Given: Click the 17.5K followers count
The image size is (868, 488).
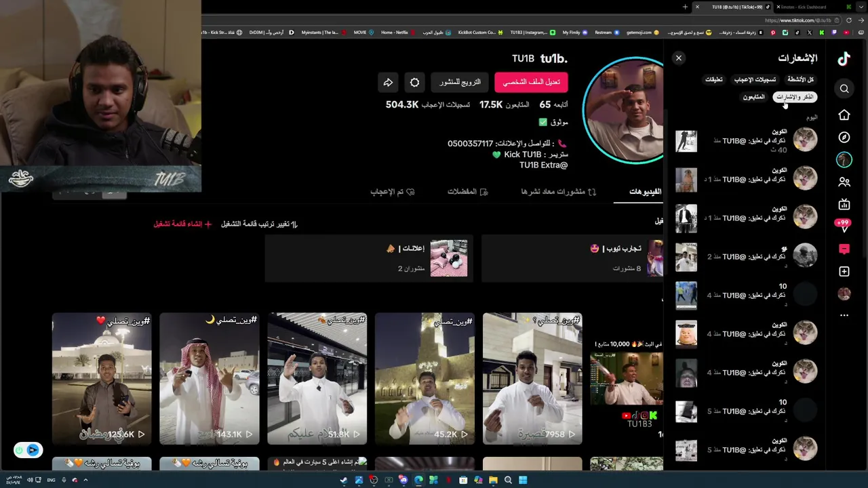Looking at the screenshot, I should (504, 104).
